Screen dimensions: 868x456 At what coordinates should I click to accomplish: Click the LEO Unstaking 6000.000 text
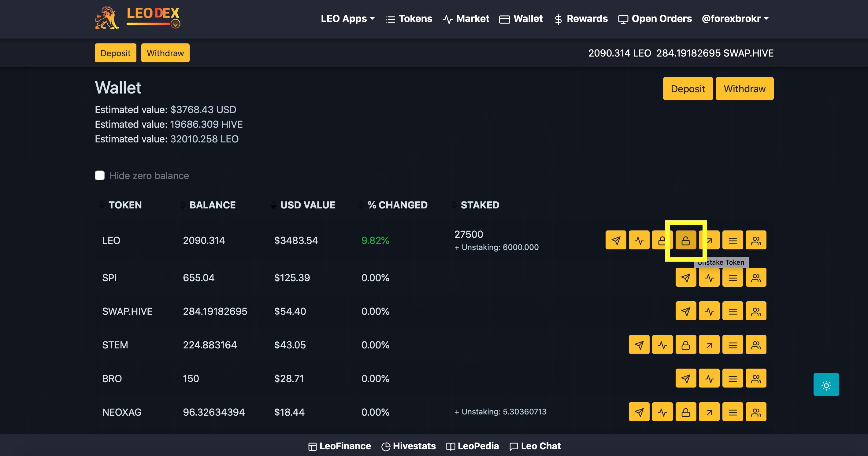[x=497, y=247]
